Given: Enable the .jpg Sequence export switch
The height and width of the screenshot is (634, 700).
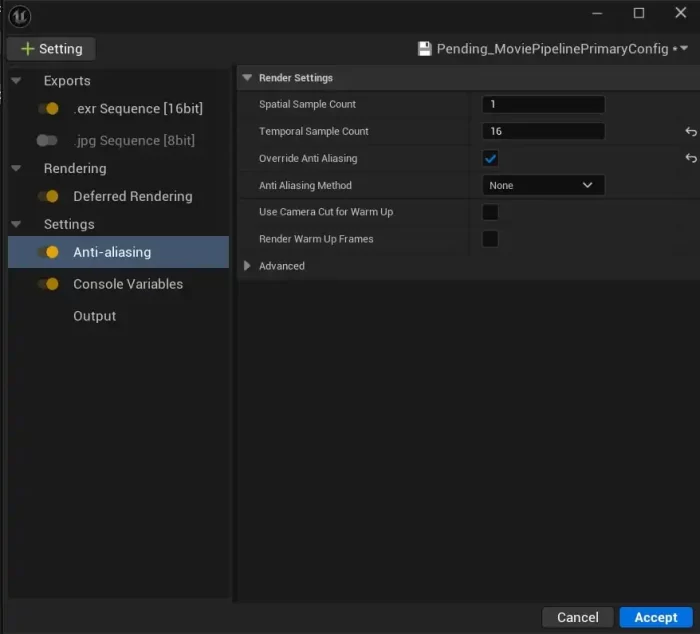Looking at the screenshot, I should click(47, 141).
